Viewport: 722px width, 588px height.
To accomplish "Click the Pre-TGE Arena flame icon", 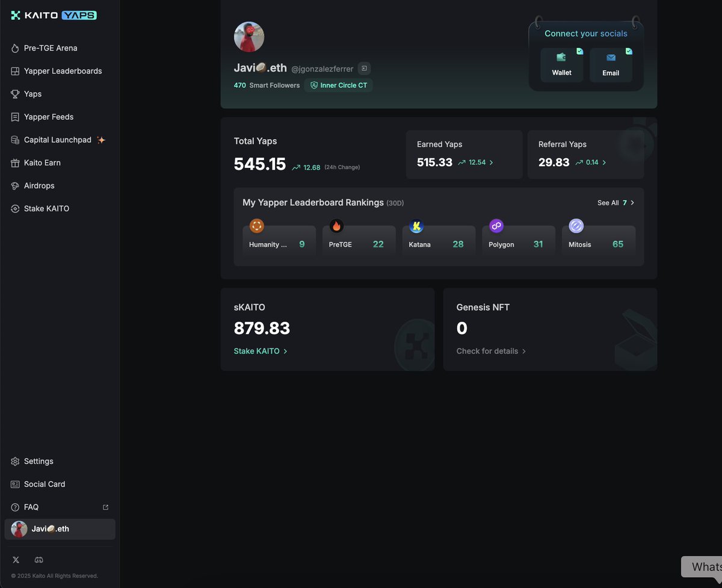I will [x=15, y=48].
